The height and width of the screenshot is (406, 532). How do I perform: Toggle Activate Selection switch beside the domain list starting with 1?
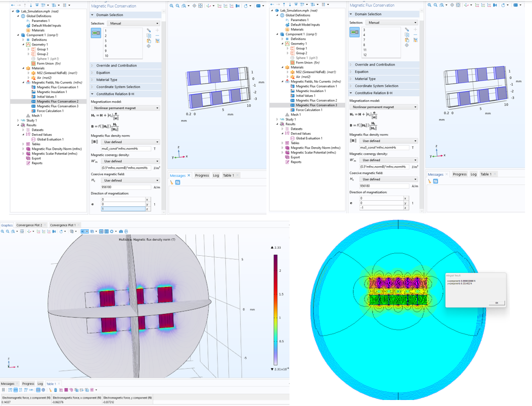point(96,33)
